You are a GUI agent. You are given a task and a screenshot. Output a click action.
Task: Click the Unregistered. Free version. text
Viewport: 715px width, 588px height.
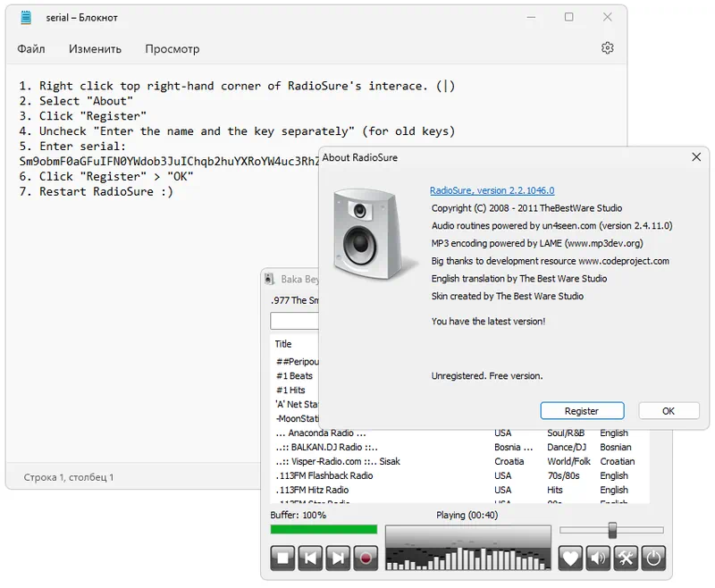tap(487, 376)
